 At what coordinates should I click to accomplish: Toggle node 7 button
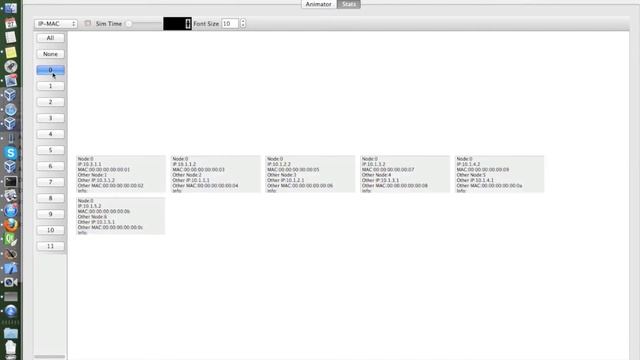click(50, 182)
